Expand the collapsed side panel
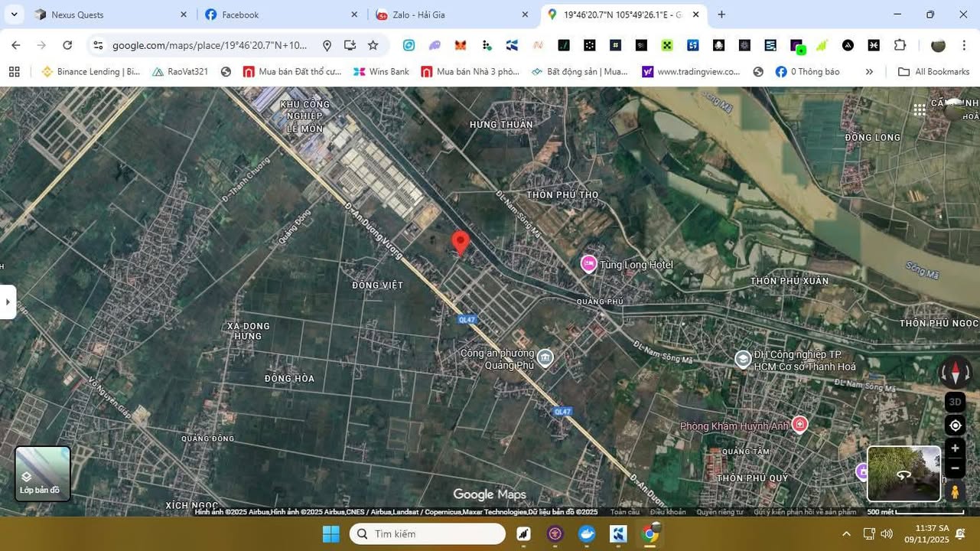The height and width of the screenshot is (551, 980). point(8,302)
